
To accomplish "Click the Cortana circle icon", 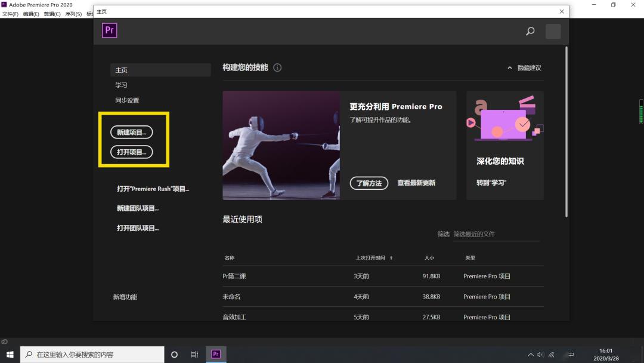I will [x=174, y=354].
